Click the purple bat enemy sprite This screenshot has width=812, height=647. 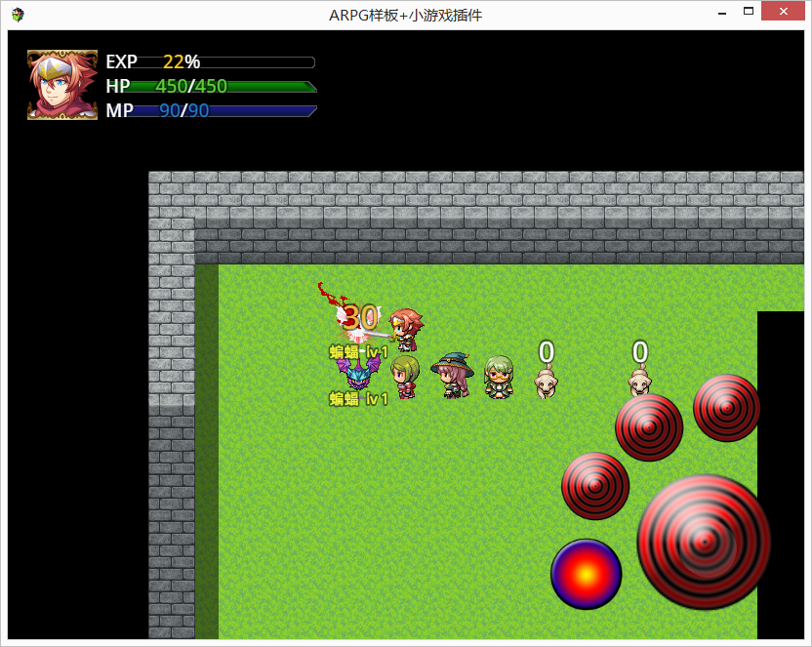357,373
